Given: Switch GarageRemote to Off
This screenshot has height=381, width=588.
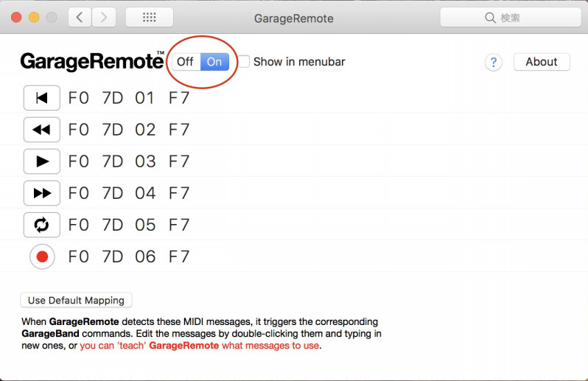Looking at the screenshot, I should (x=186, y=62).
